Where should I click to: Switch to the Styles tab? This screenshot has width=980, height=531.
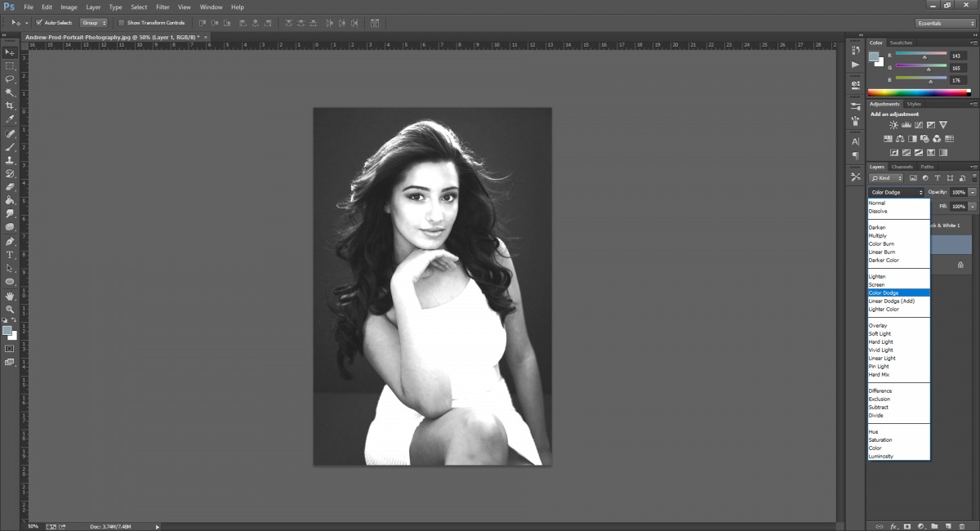(x=914, y=104)
